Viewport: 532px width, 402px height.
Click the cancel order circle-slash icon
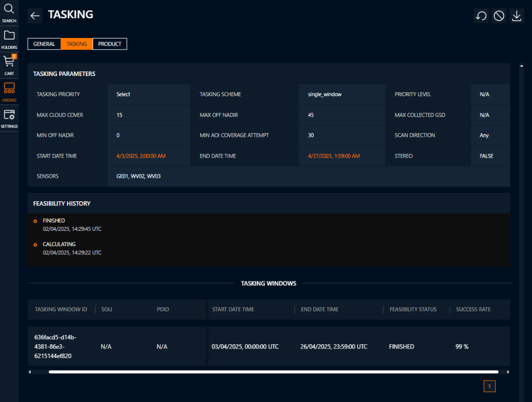pos(499,16)
